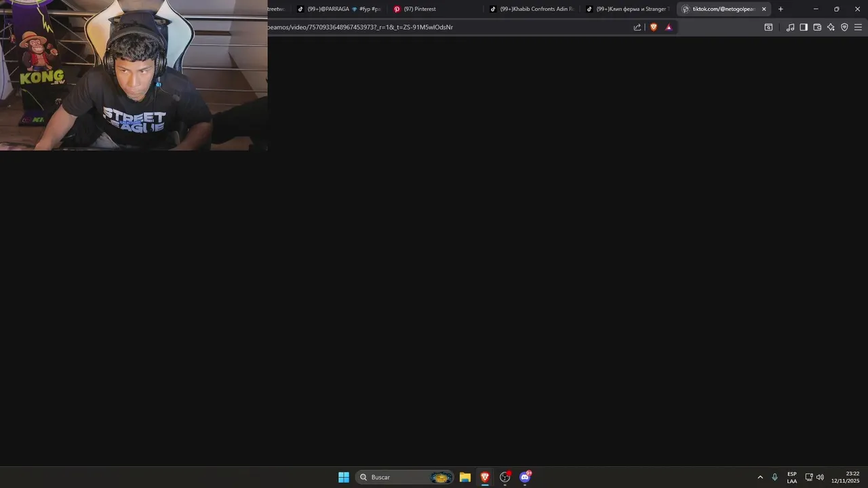Open the clock showing 23:22
Screen dimensions: 868x488
(845, 477)
